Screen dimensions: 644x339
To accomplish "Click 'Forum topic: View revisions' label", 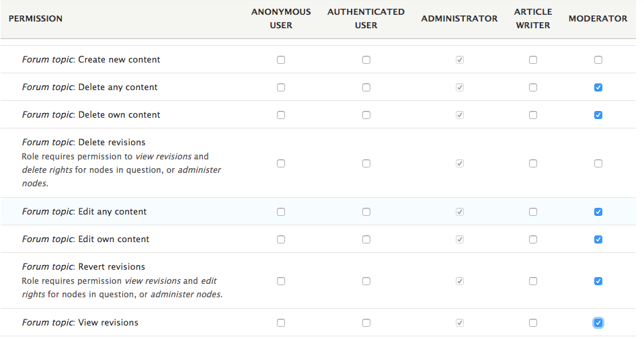I will pos(80,323).
